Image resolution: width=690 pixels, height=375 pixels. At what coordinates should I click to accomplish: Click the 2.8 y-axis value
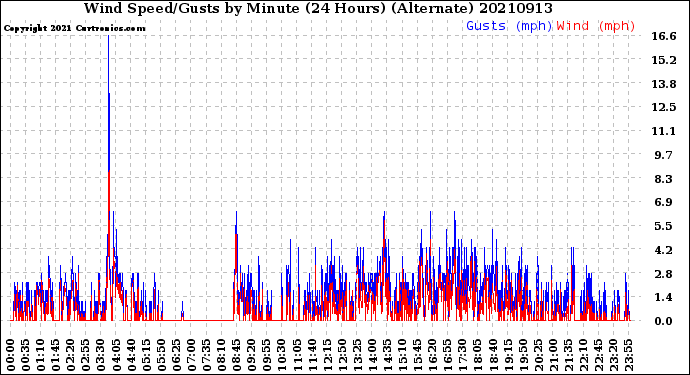point(664,273)
